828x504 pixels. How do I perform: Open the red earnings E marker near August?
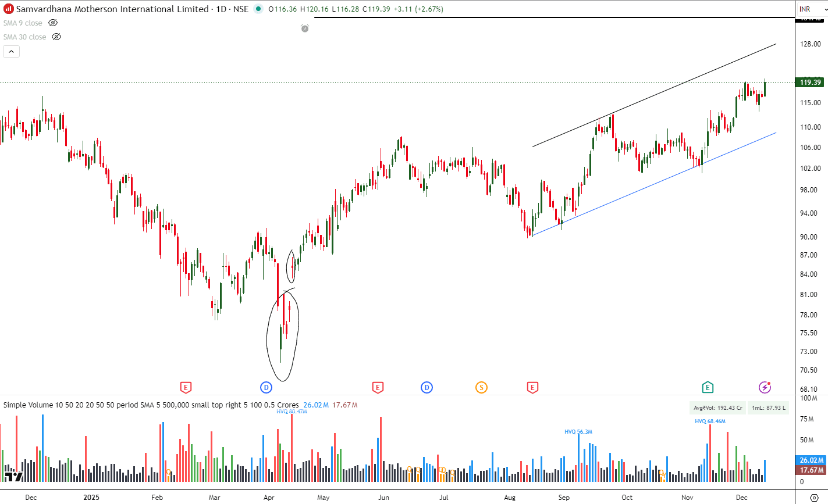click(x=532, y=387)
